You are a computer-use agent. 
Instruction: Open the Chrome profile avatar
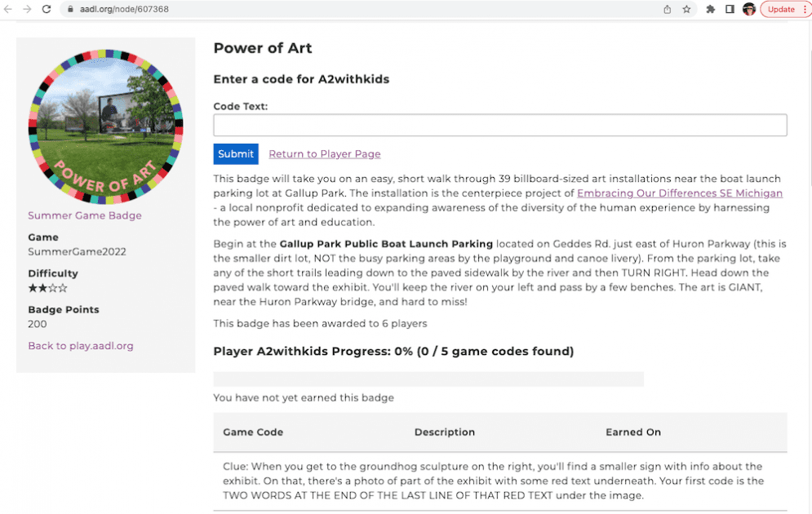pos(748,10)
